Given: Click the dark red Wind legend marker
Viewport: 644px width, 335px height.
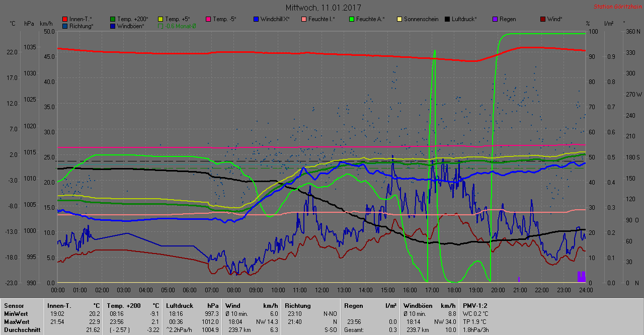Looking at the screenshot, I should coord(543,19).
